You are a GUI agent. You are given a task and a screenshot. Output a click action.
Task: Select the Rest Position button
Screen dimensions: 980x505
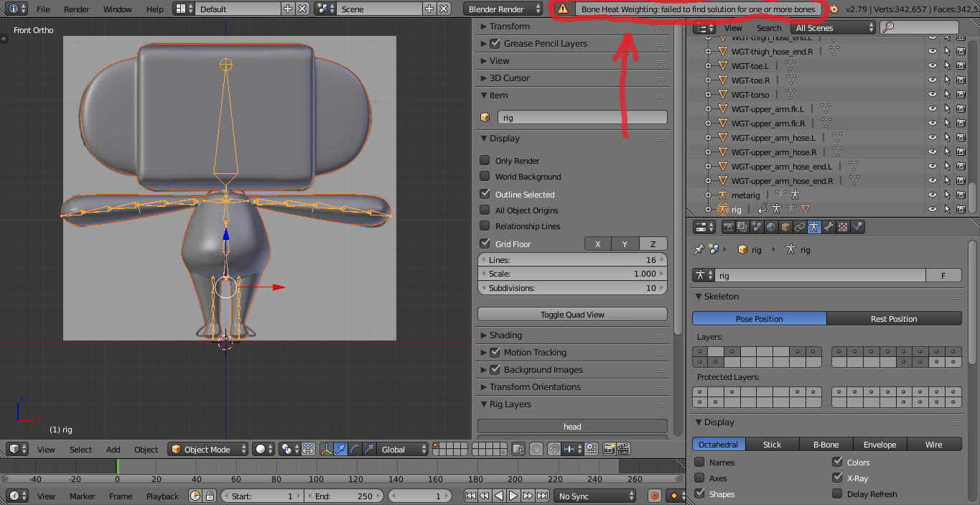point(894,318)
